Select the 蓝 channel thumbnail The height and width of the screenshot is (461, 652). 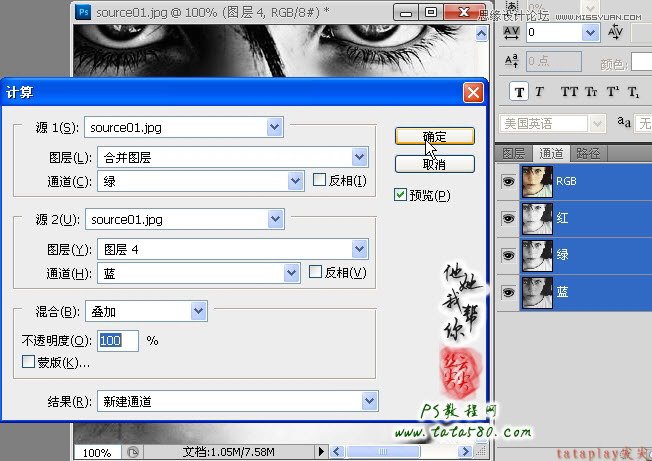pyautogui.click(x=537, y=292)
